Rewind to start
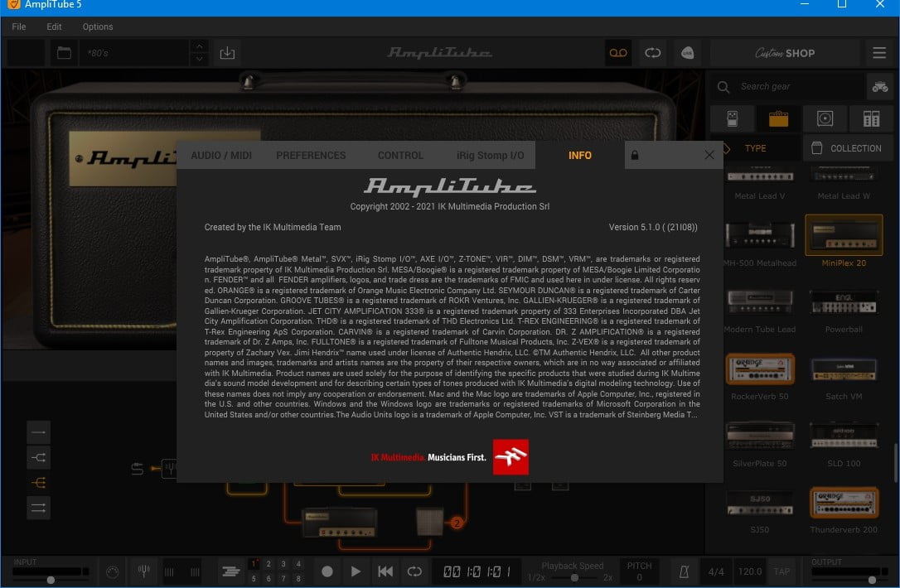This screenshot has height=588, width=900. coord(385,571)
